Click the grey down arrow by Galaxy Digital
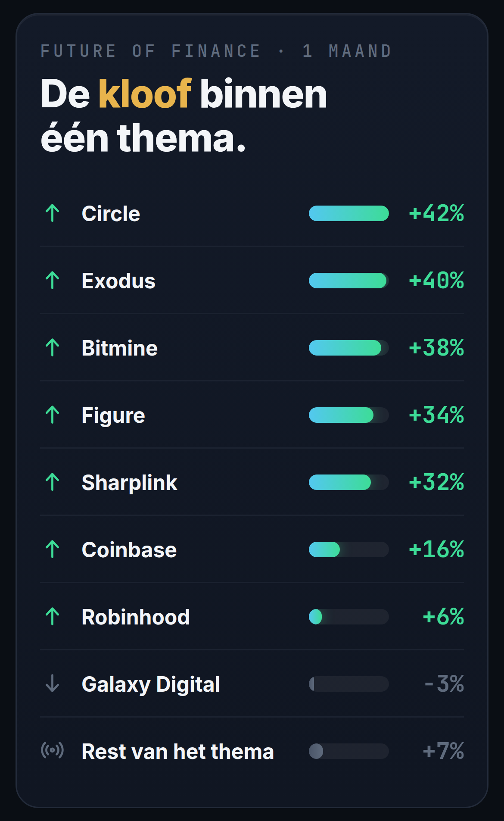This screenshot has width=504, height=821. pos(53,684)
